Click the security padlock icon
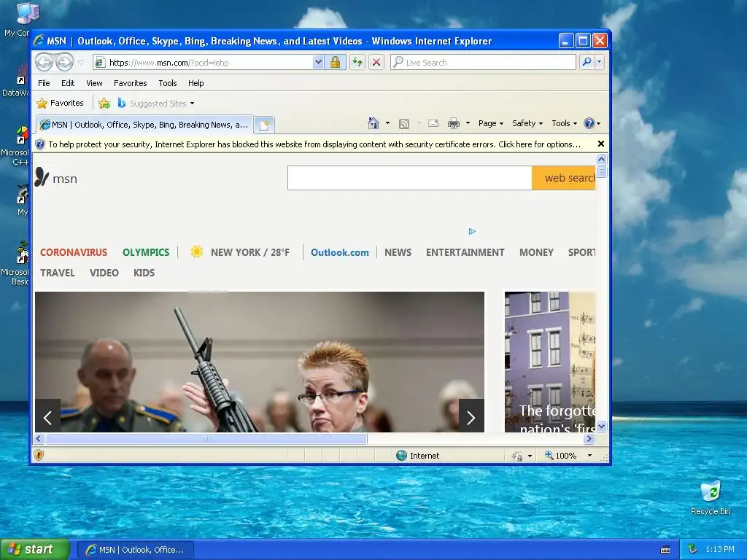The width and height of the screenshot is (747, 560). (x=336, y=63)
